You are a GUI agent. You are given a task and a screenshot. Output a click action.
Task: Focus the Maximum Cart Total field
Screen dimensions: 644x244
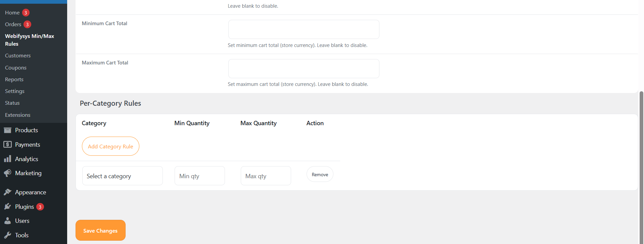304,69
